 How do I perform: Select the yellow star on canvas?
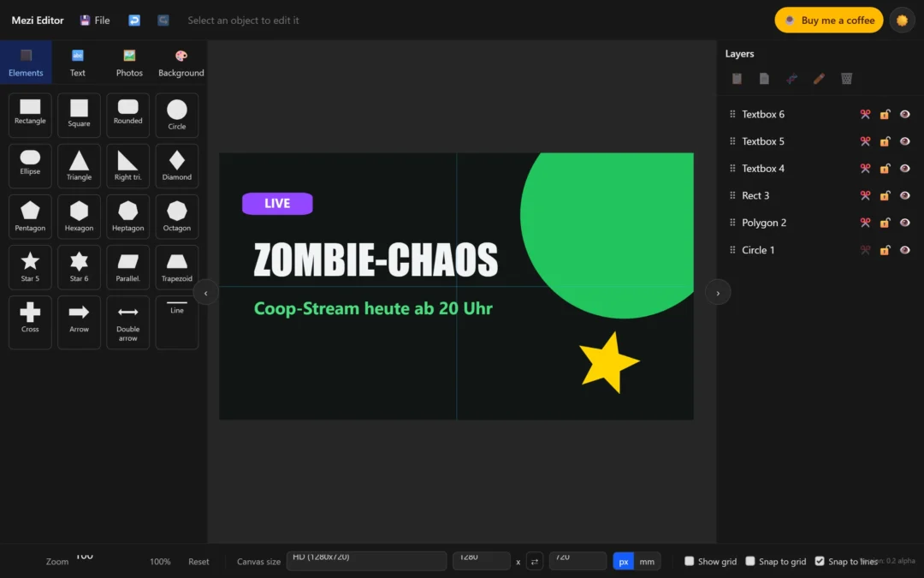[609, 362]
